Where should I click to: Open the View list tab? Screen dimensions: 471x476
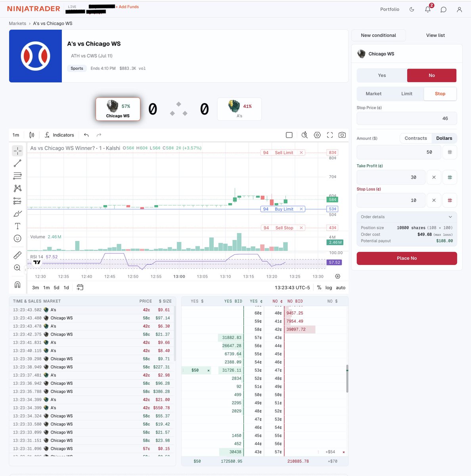(x=435, y=35)
